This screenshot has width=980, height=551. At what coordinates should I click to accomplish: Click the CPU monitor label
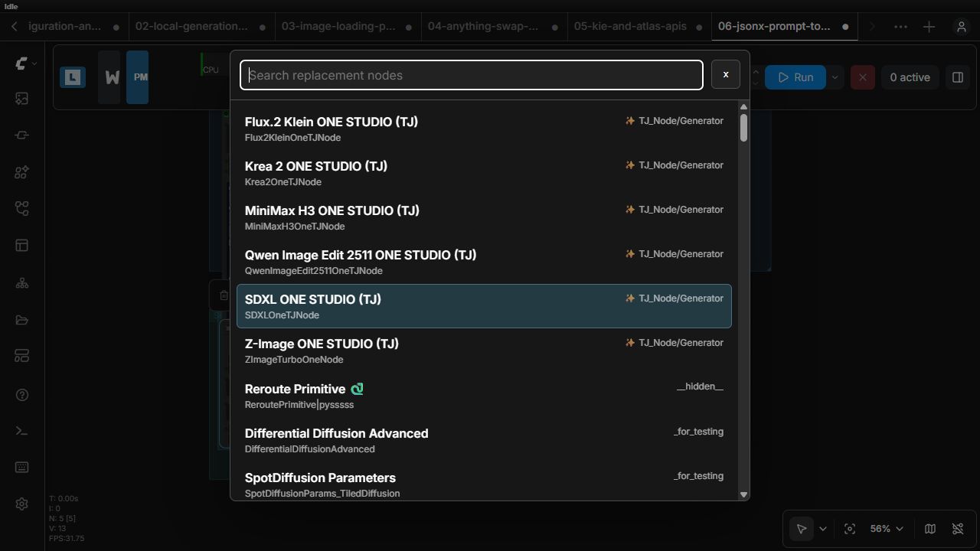click(x=211, y=70)
